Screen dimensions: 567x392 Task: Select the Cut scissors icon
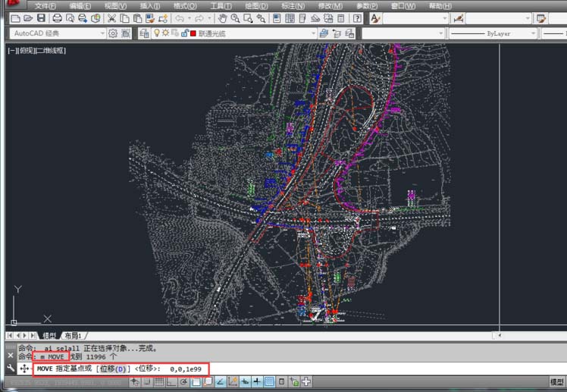111,18
